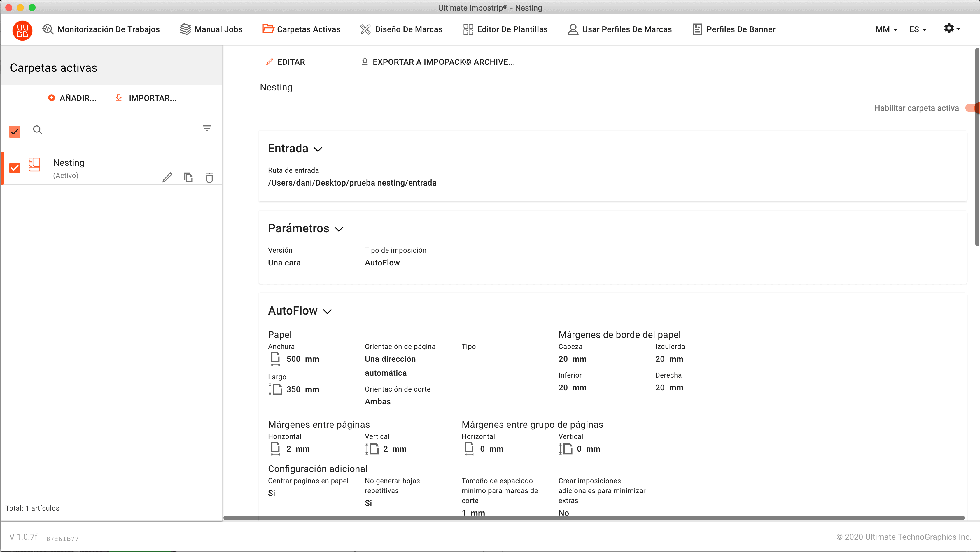
Task: Collapse the Parámetros section
Action: click(x=339, y=229)
